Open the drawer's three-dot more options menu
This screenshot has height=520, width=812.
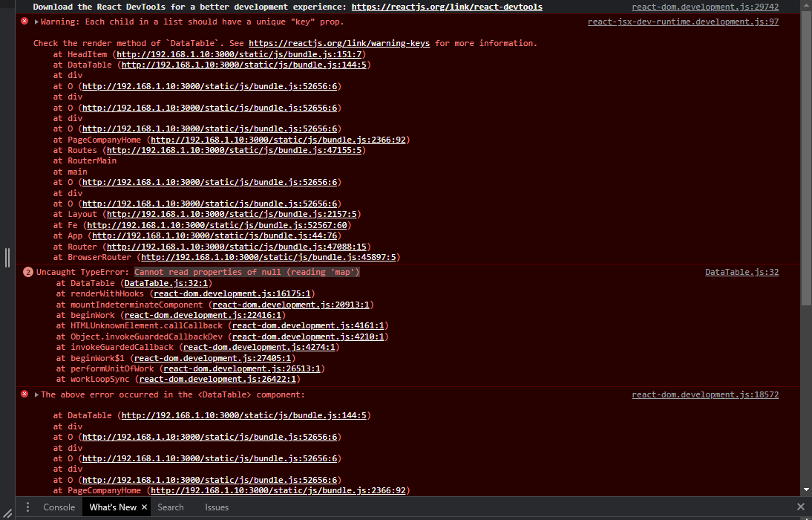pos(27,507)
